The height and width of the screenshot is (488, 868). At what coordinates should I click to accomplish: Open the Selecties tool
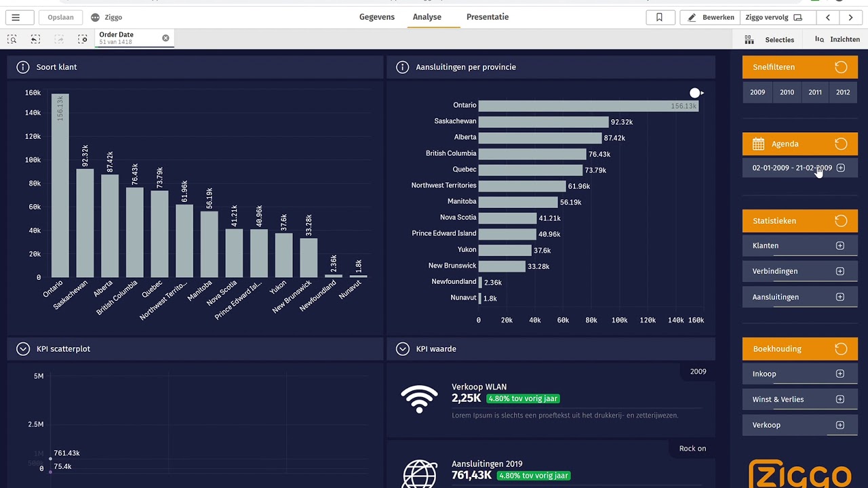point(770,39)
